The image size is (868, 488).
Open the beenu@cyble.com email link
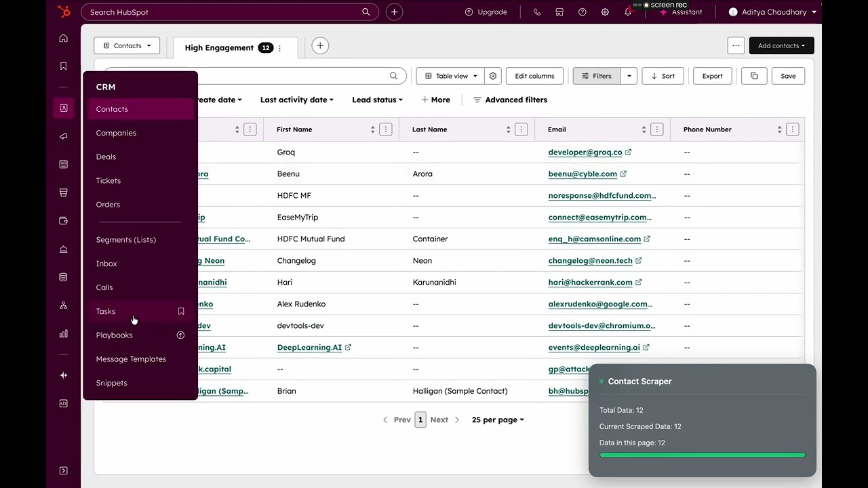tap(583, 174)
